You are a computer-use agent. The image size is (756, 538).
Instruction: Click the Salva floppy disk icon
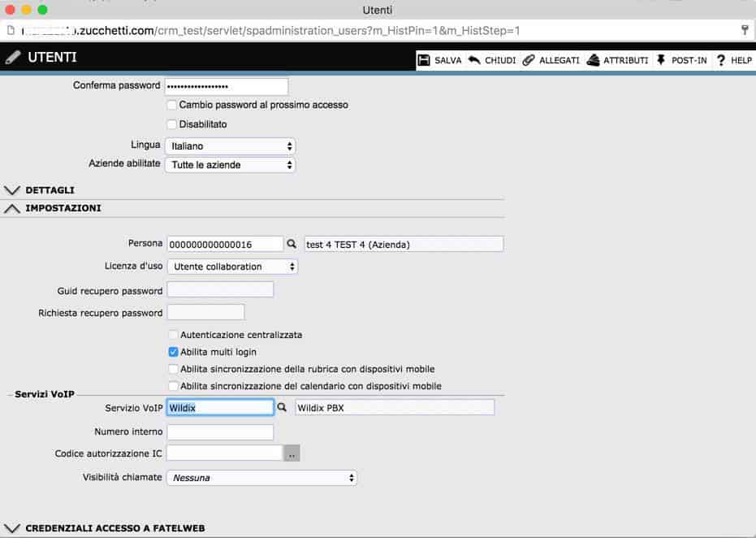coord(424,60)
